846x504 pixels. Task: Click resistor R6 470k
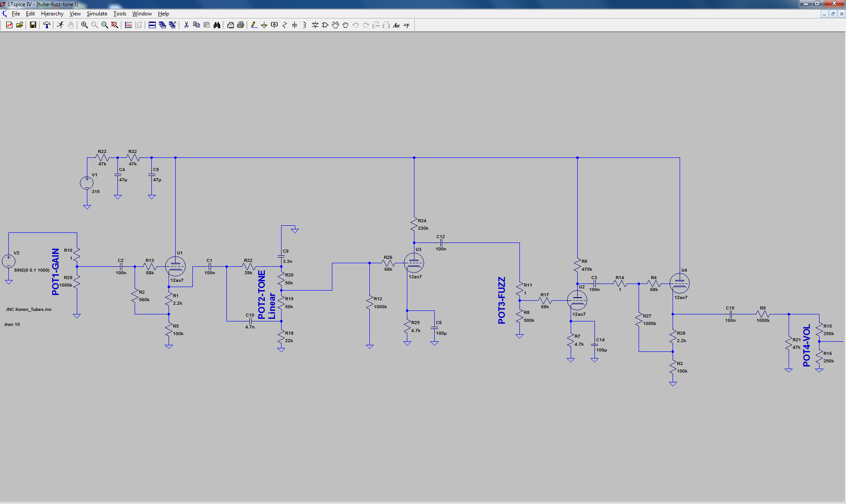point(577,265)
